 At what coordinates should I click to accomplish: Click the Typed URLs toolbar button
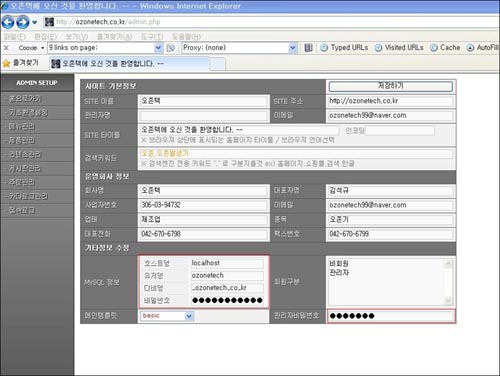click(344, 48)
